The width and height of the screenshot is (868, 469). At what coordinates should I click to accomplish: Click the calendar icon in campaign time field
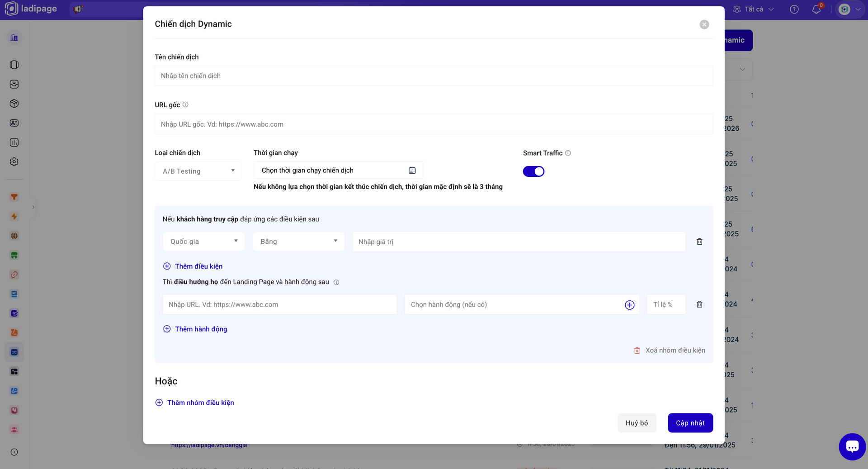pos(412,171)
